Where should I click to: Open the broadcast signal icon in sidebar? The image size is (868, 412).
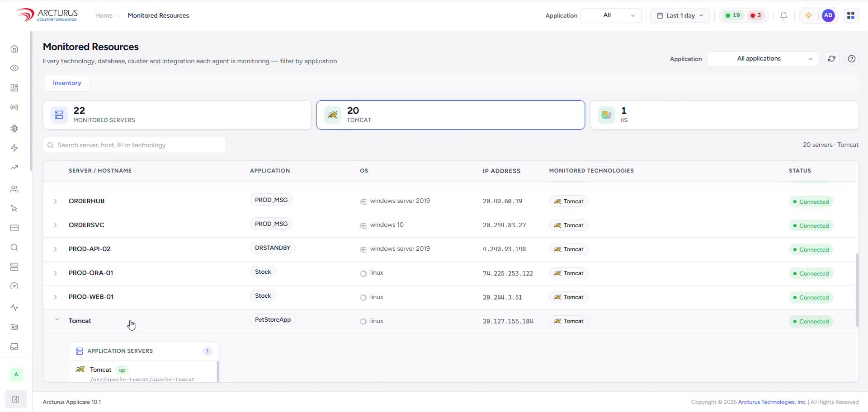(14, 108)
